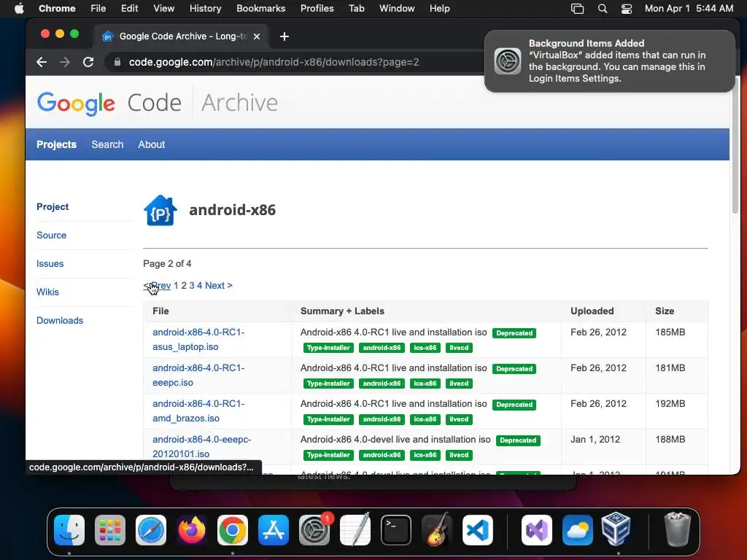
Task: Select the Google Code Archive tab
Action: pyautogui.click(x=182, y=36)
